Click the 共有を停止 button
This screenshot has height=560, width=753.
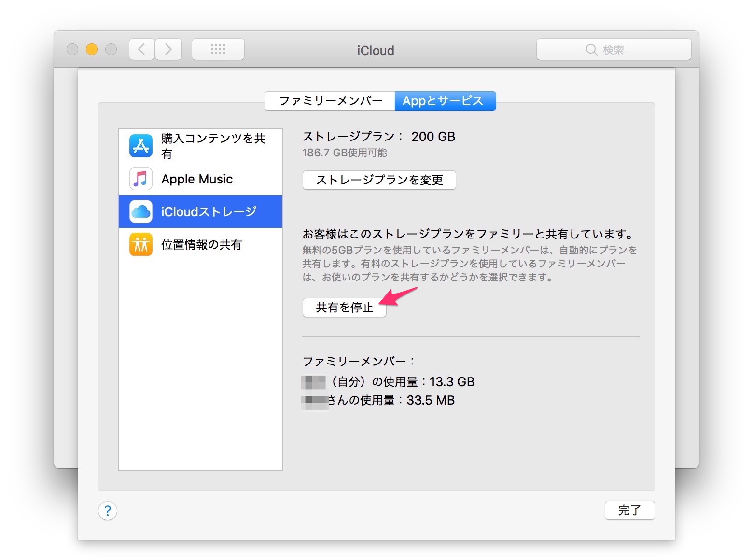pyautogui.click(x=344, y=308)
